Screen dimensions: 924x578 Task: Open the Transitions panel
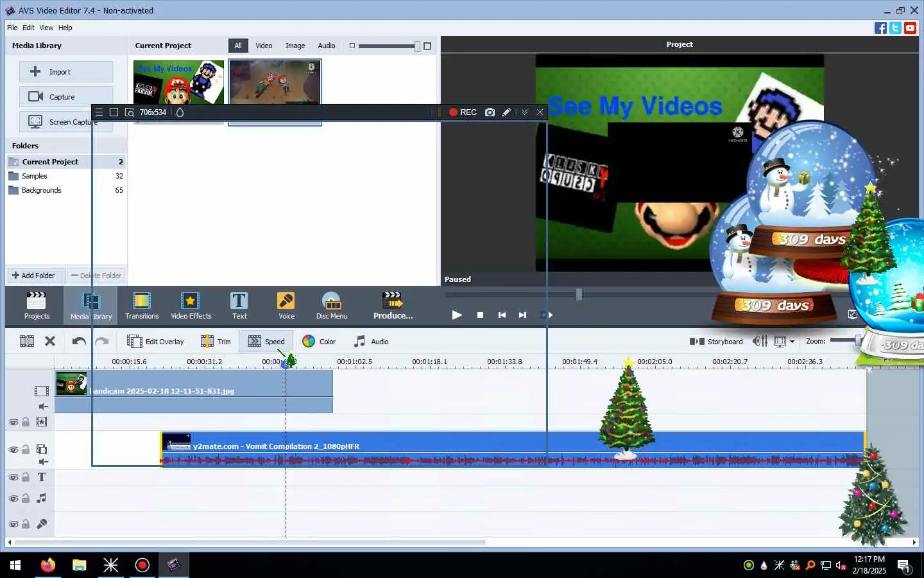pos(142,306)
